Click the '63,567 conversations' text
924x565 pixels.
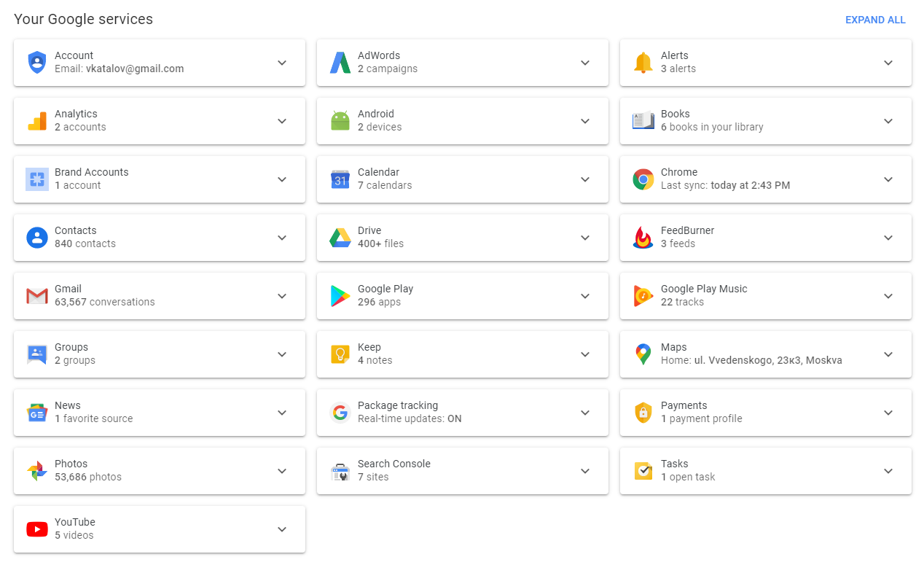(x=105, y=302)
